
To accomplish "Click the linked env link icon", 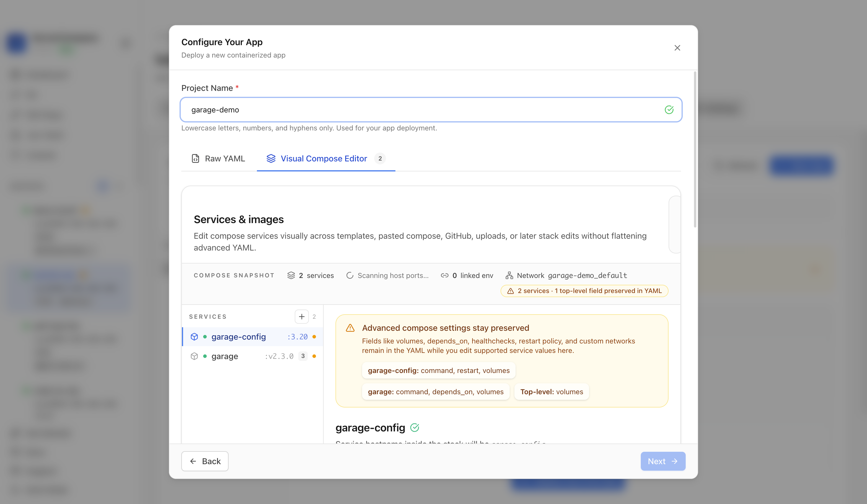I will point(444,275).
